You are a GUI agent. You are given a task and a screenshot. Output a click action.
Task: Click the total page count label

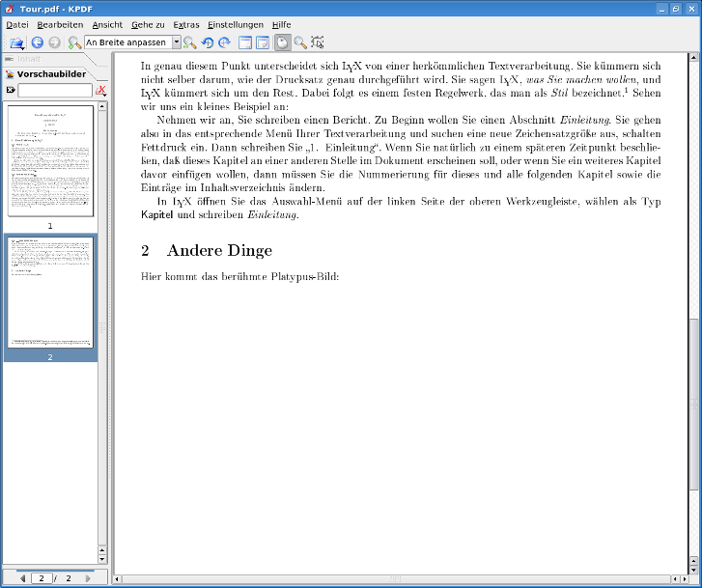[69, 578]
